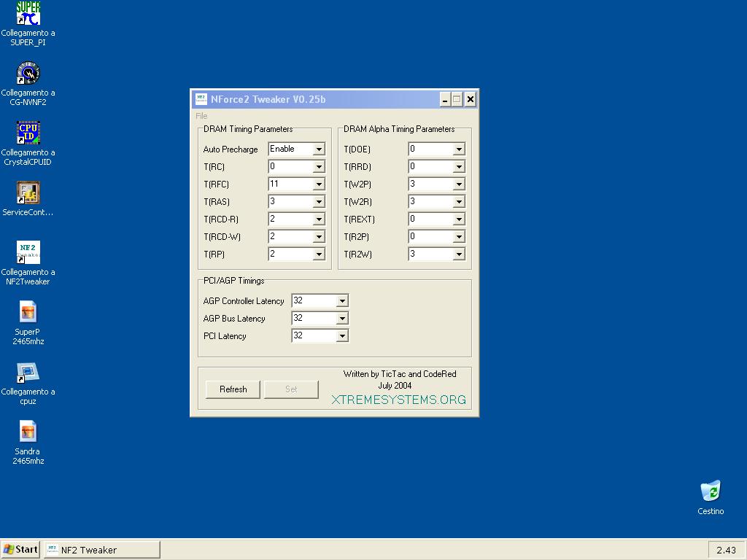747x560 pixels.
Task: Select NF2 Tweaker in the taskbar
Action: (102, 550)
